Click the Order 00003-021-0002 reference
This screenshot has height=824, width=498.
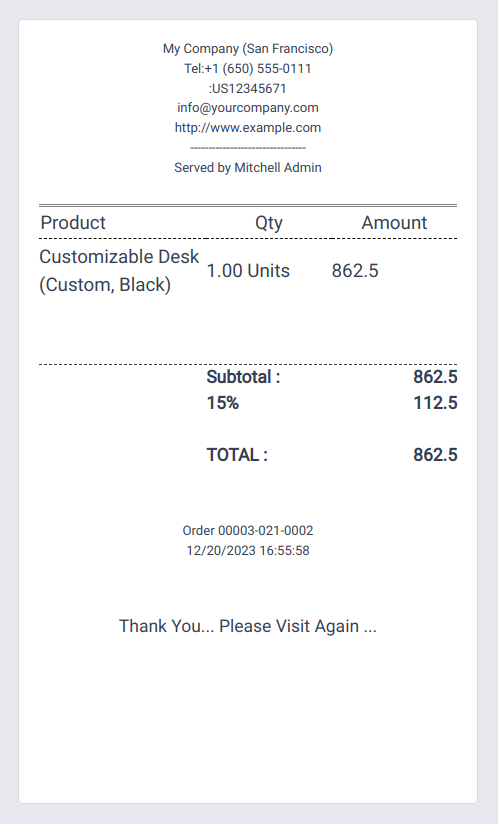pos(248,531)
